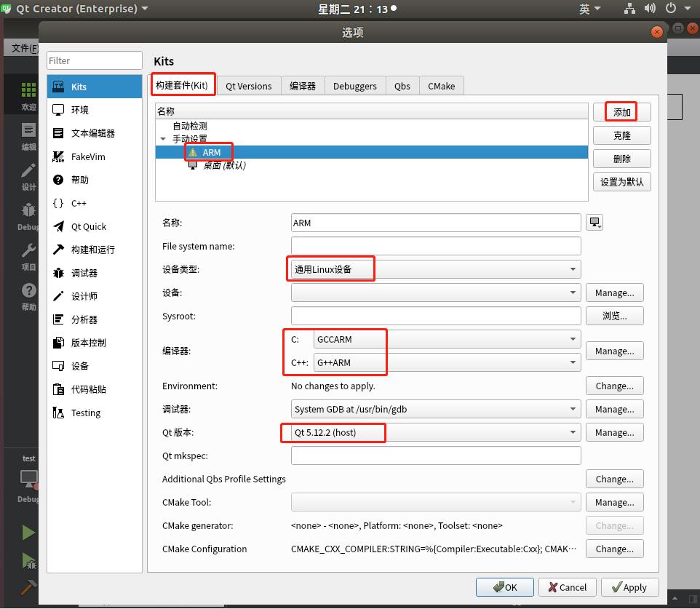Open the FakeVim settings category
Image resolution: width=700 pixels, height=609 pixels.
point(94,156)
